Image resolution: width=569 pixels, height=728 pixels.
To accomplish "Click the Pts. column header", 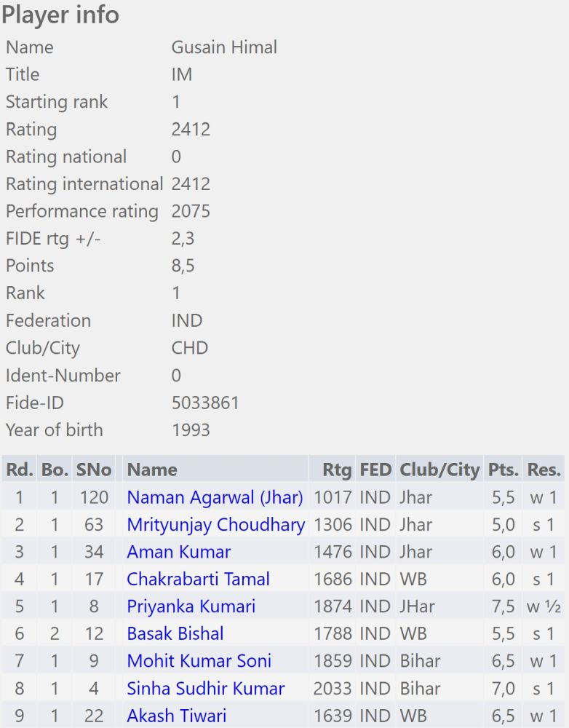I will pyautogui.click(x=503, y=470).
